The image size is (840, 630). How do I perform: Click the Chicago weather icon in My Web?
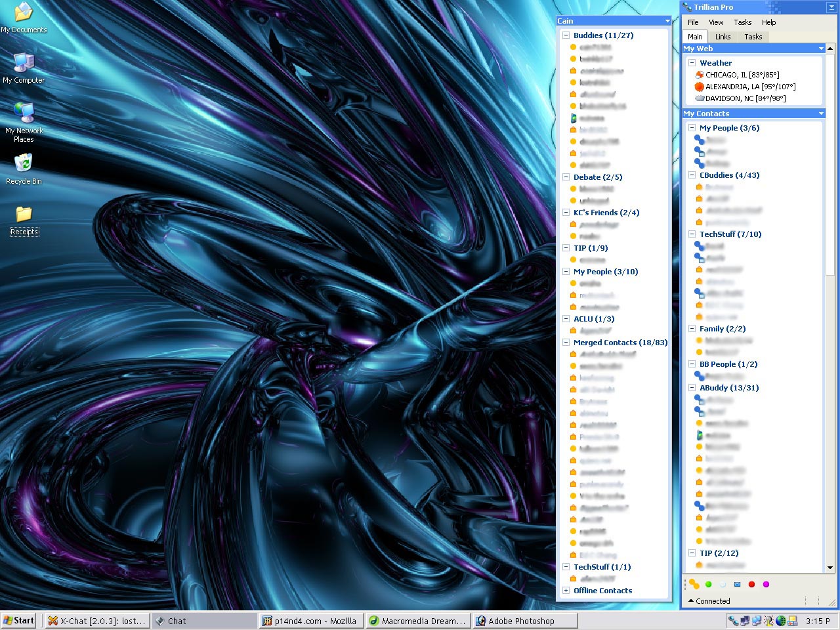point(699,75)
